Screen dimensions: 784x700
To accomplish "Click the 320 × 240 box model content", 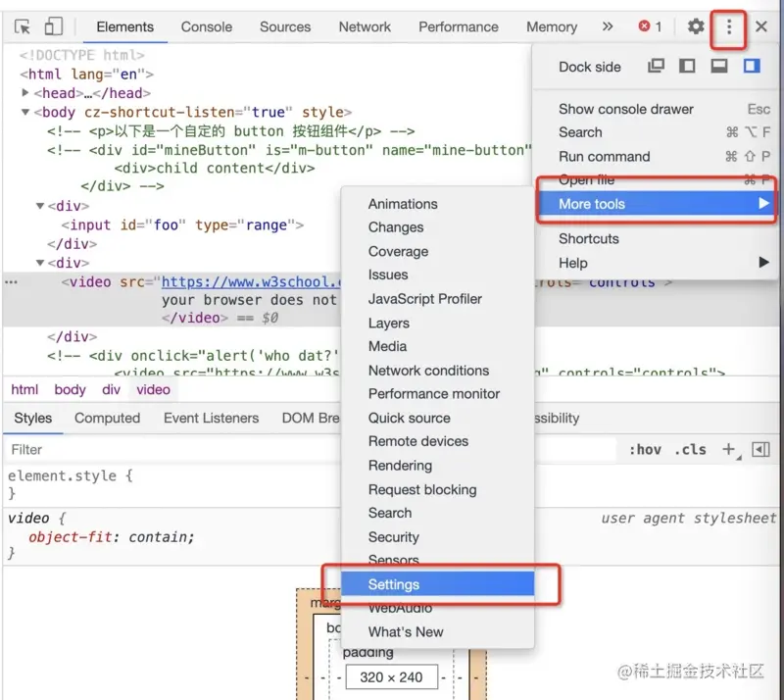I will [391, 677].
